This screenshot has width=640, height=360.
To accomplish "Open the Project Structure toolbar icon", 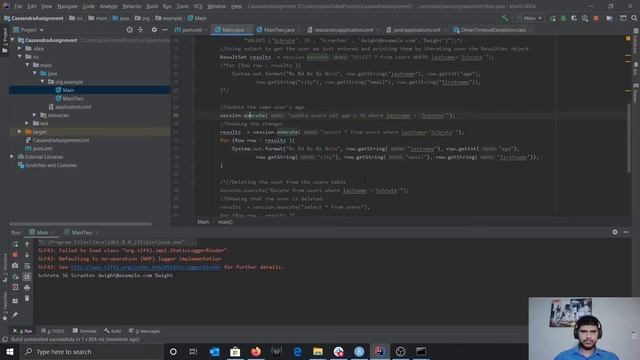I will pos(609,18).
